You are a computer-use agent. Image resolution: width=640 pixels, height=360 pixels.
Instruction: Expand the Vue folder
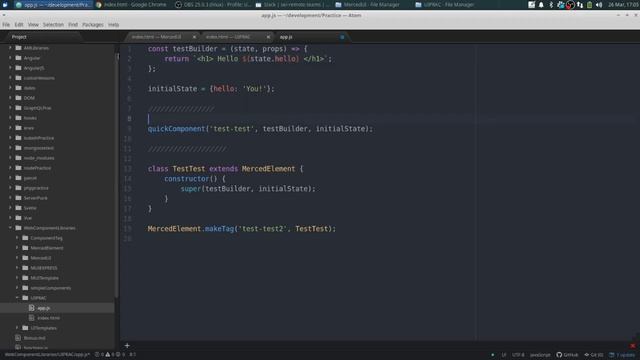[10, 218]
